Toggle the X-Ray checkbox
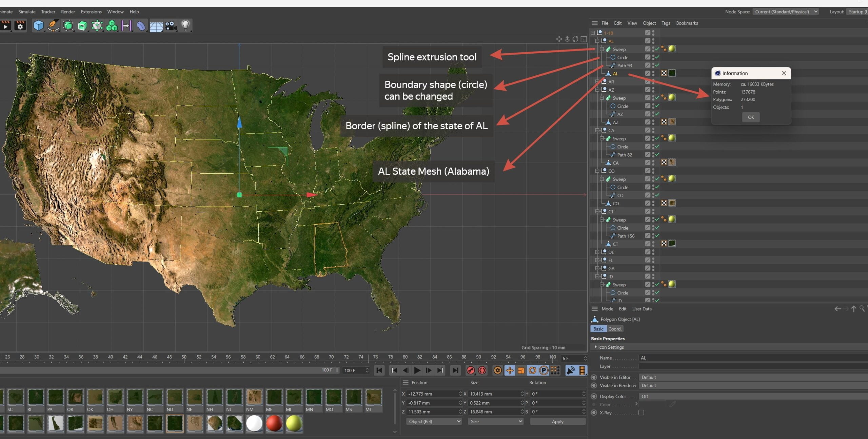 tap(641, 413)
